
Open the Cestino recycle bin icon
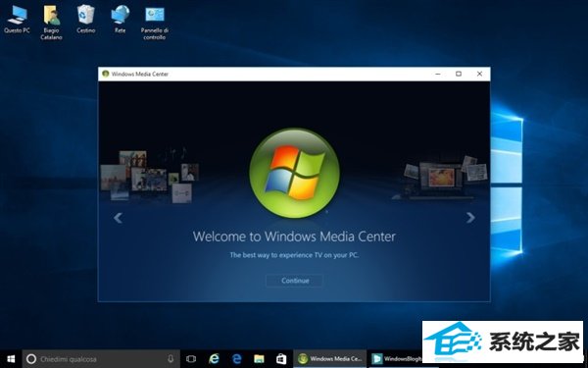pos(86,20)
